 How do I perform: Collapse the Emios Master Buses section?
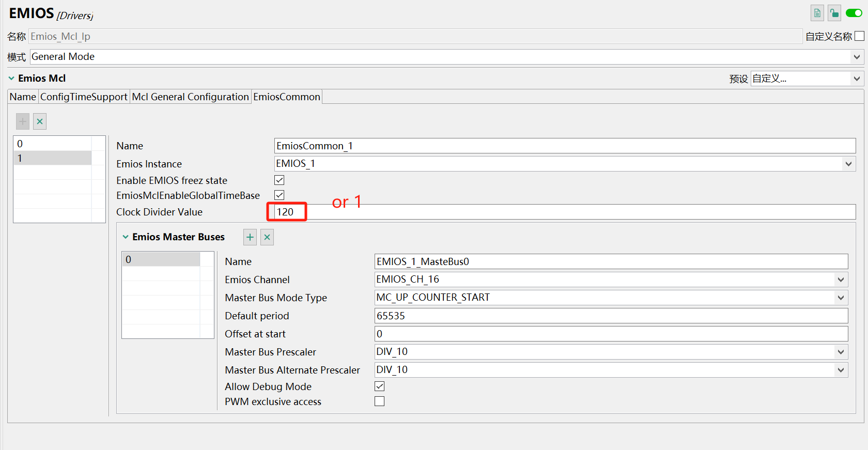(x=126, y=237)
